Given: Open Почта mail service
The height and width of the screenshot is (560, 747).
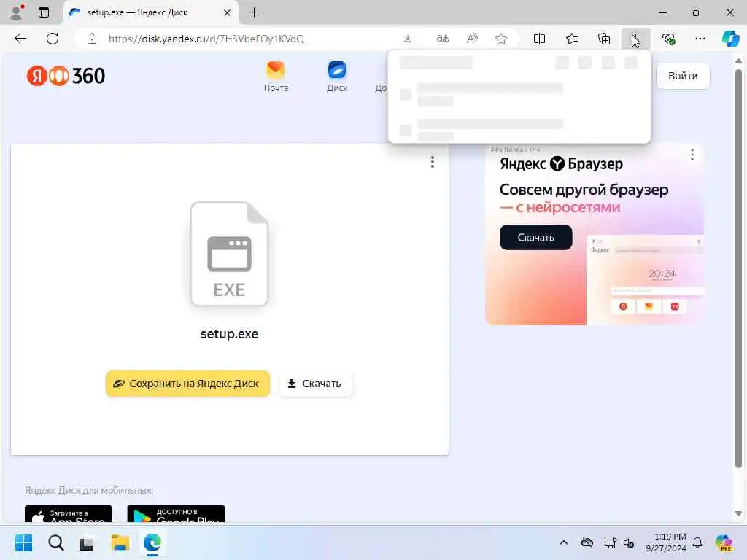Looking at the screenshot, I should coord(276,77).
